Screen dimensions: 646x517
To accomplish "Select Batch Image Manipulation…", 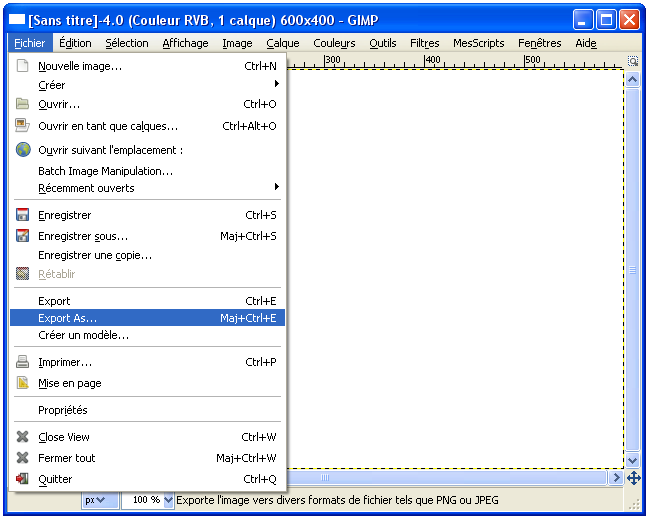I will pos(147,171).
